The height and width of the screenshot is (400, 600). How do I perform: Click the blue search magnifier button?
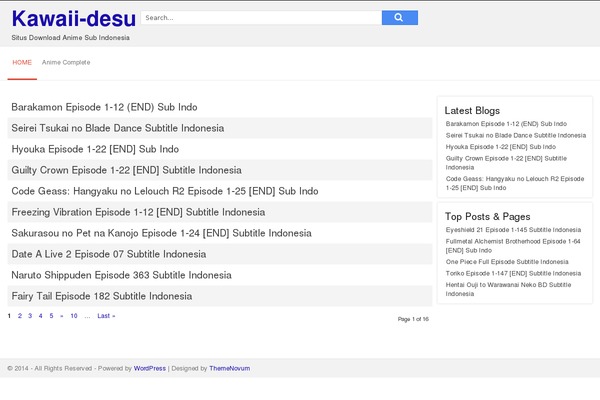(399, 18)
